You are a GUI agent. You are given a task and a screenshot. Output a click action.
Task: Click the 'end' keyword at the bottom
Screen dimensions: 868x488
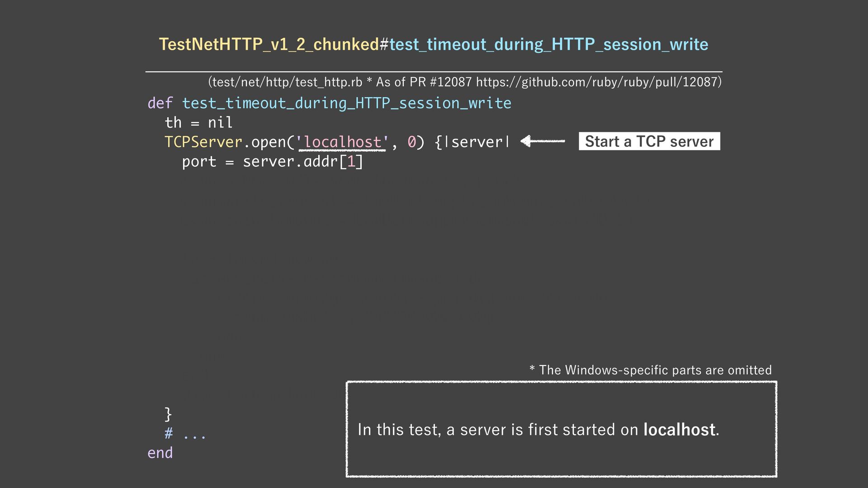coord(160,453)
